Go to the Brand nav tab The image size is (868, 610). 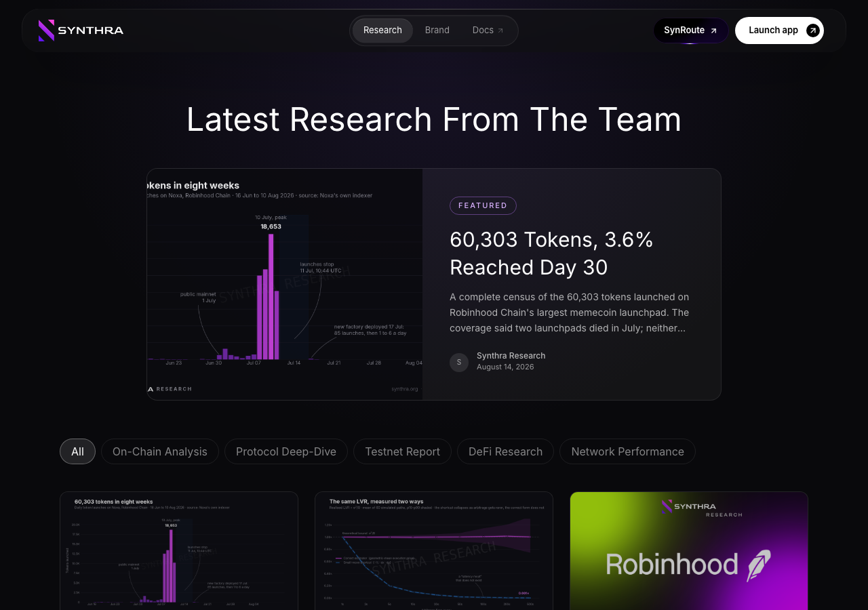pos(437,30)
